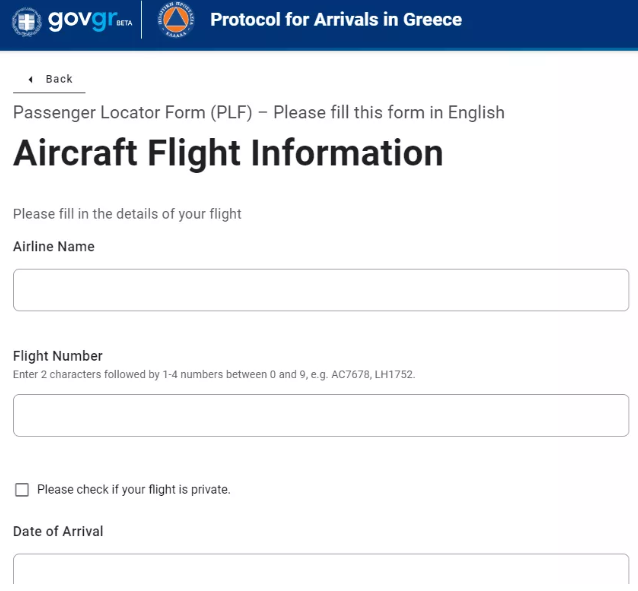Image resolution: width=638 pixels, height=591 pixels.
Task: Click the BETA badge beside gov.gr
Action: point(124,23)
